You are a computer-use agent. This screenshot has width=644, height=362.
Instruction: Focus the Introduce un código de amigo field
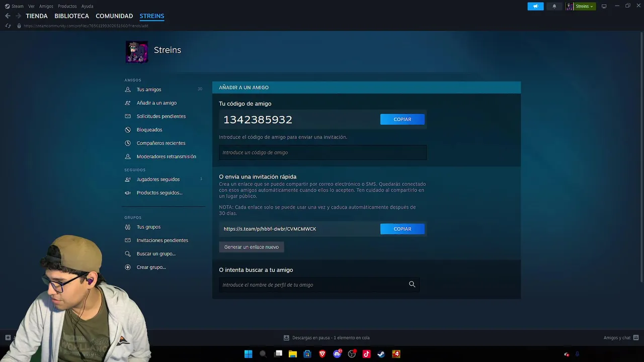[x=323, y=152]
